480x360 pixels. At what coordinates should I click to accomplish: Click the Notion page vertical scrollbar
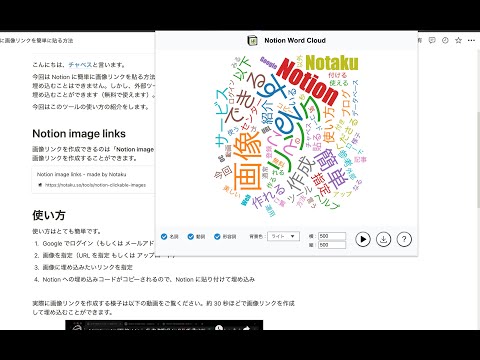click(478, 160)
